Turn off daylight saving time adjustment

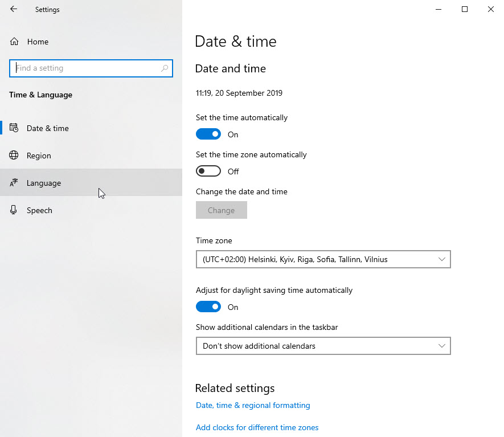pos(208,307)
